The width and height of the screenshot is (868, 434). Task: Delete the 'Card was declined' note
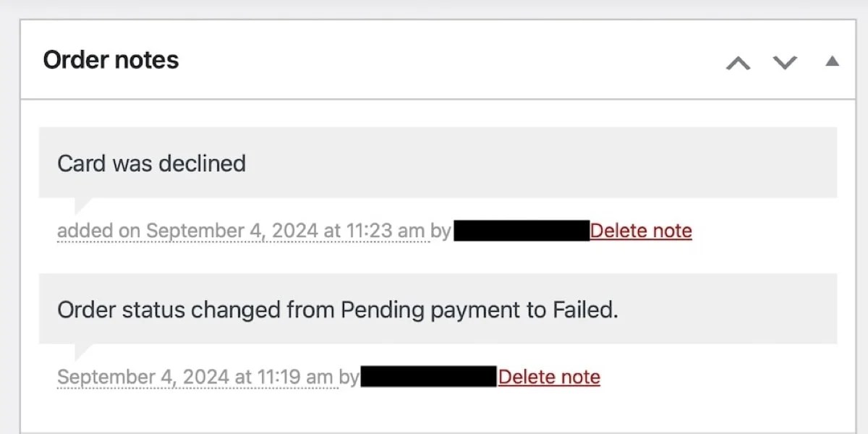click(x=641, y=231)
